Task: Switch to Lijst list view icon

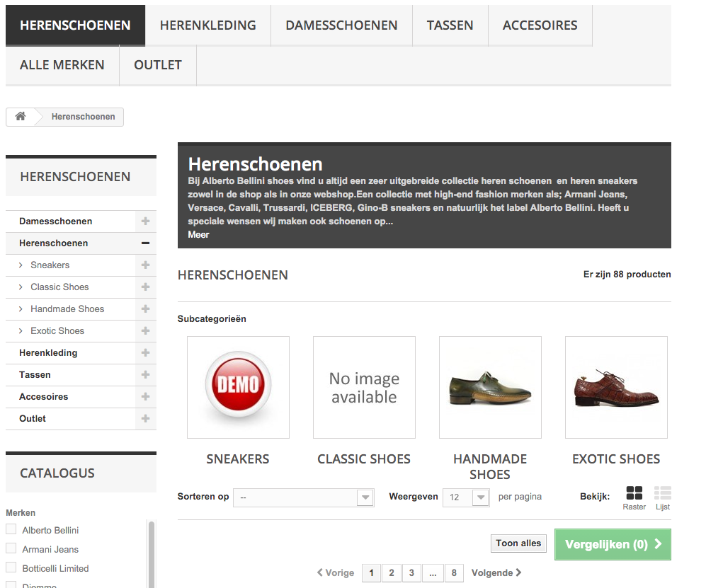Action: pos(662,493)
